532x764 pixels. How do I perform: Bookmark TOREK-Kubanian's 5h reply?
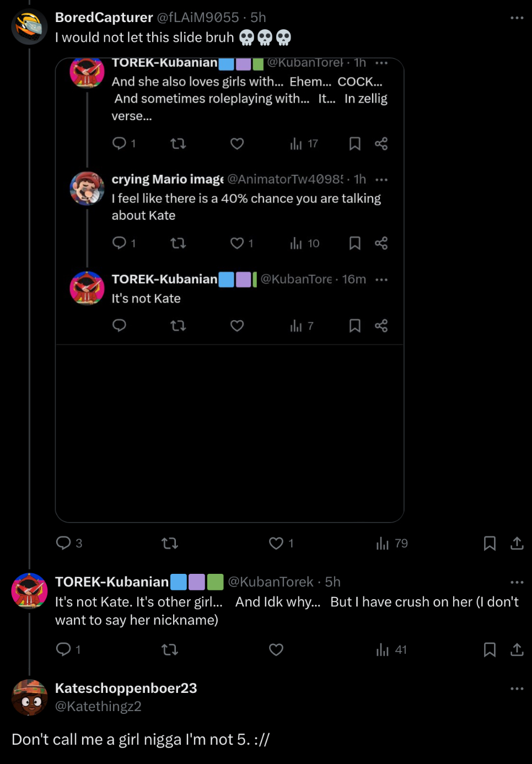(x=489, y=650)
